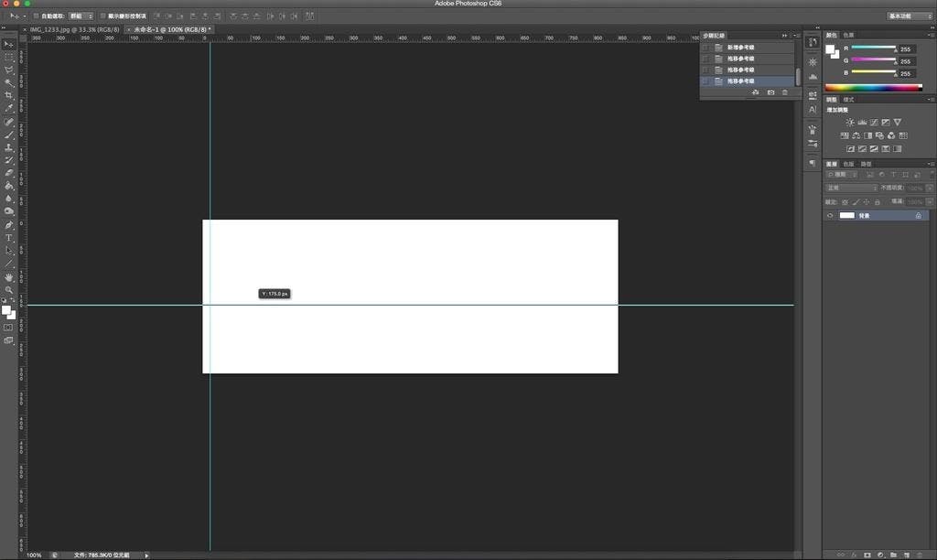Screen dimensions: 937x560
Task: Click the delete state trash icon in History panel
Action: 784,92
